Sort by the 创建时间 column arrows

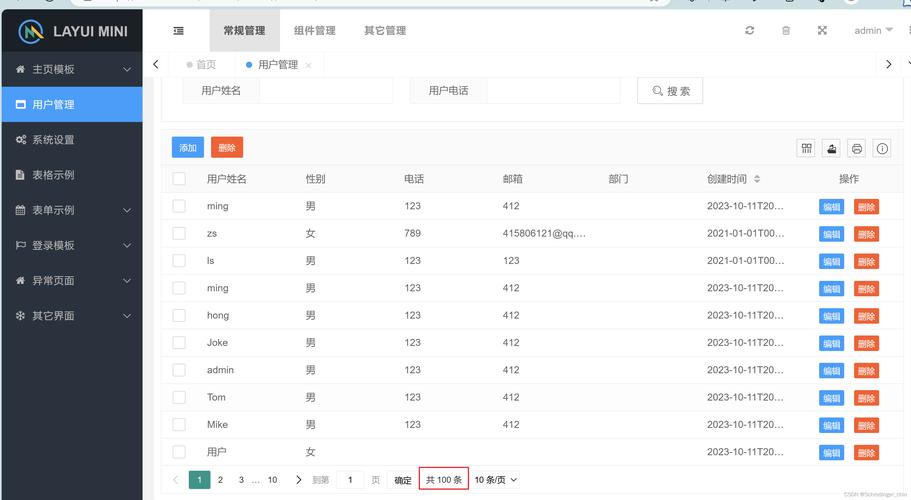click(757, 179)
